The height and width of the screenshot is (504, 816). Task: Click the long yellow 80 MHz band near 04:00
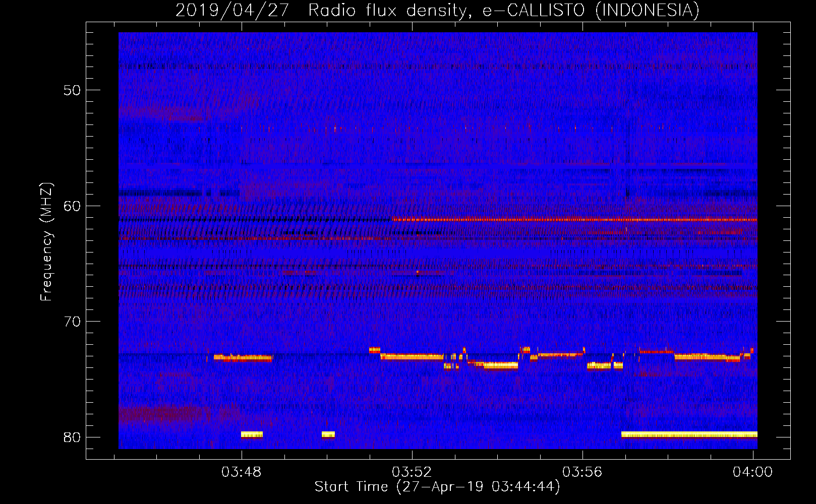(x=689, y=434)
